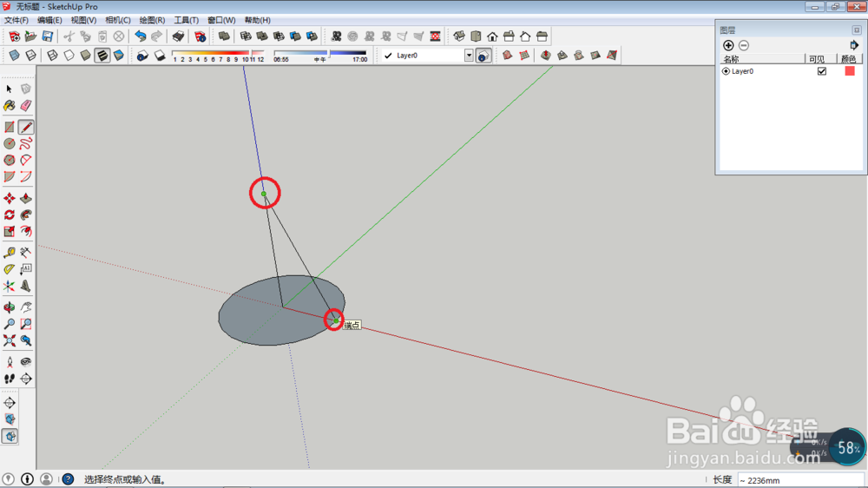Select the Follow Me tool
868x488 pixels.
tap(26, 214)
